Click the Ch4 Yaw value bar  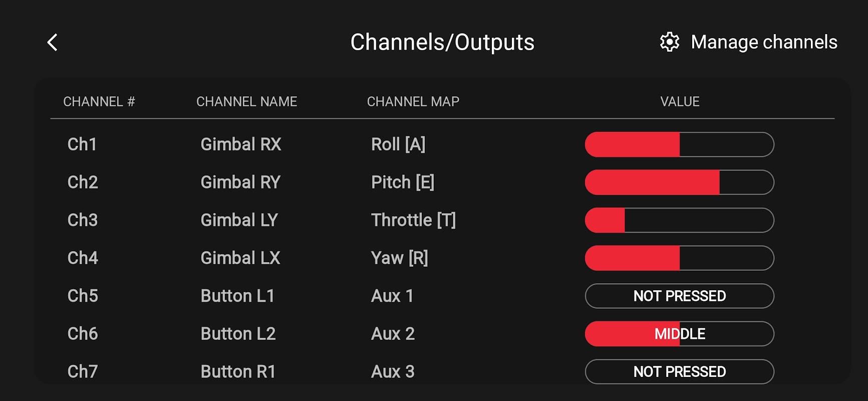coord(679,258)
